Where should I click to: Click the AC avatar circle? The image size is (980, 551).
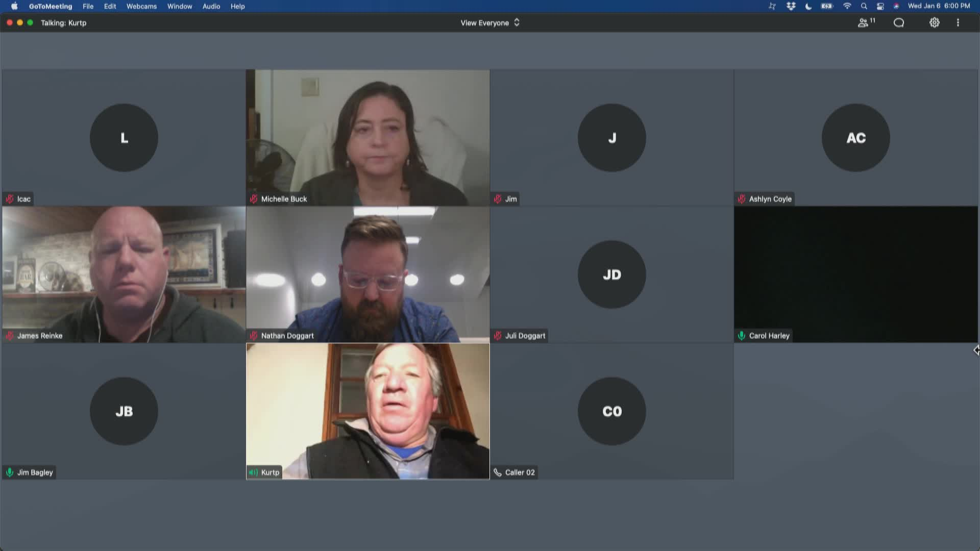coord(856,138)
